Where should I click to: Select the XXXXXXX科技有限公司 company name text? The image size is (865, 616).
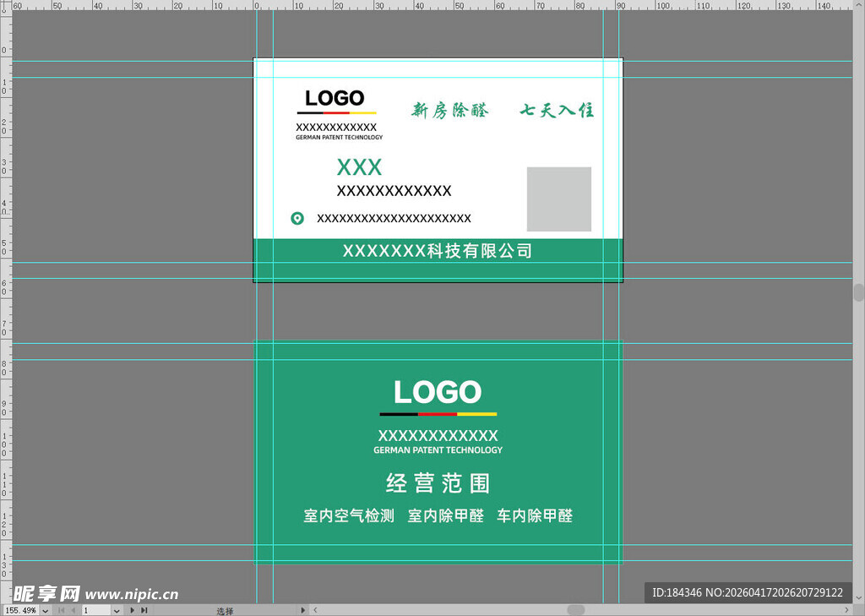point(437,251)
